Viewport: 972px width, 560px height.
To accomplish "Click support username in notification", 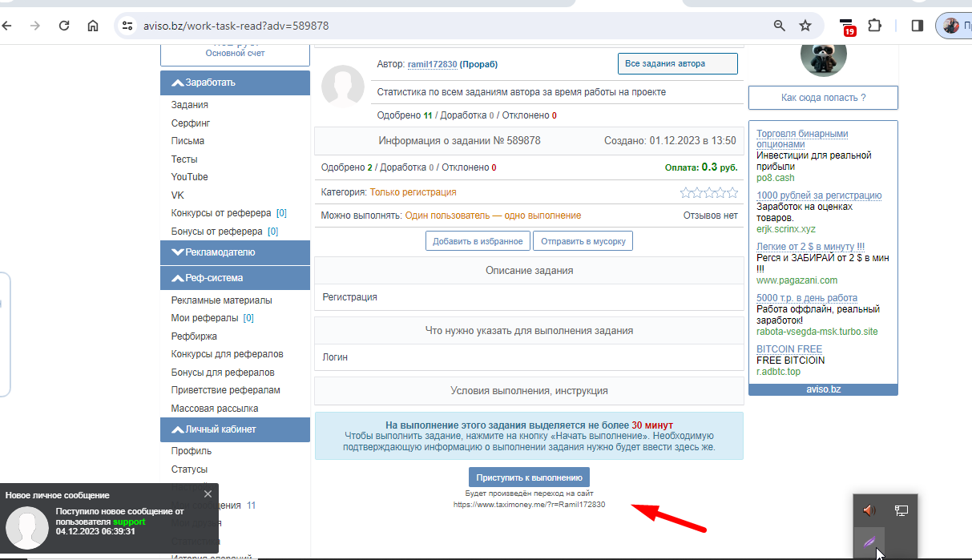I will click(129, 522).
